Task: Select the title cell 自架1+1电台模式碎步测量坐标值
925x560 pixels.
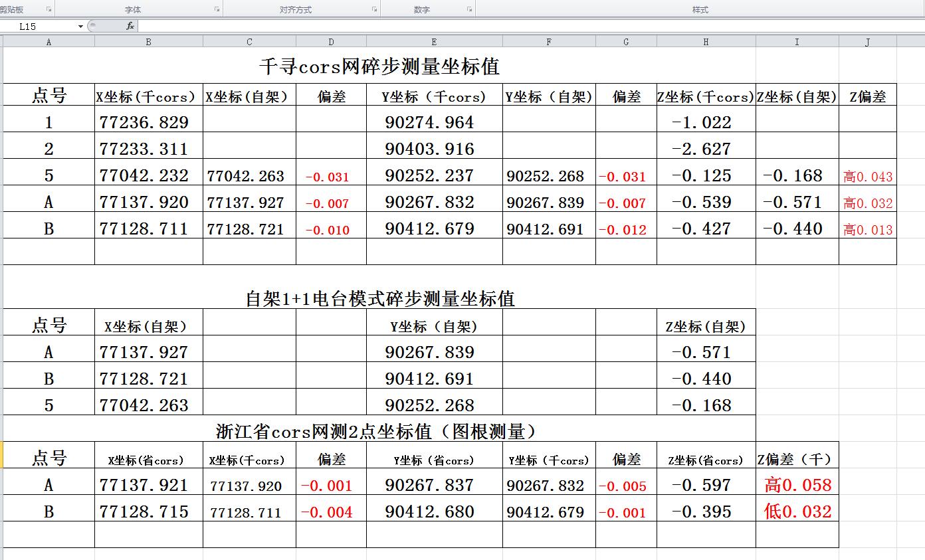Action: pos(380,298)
